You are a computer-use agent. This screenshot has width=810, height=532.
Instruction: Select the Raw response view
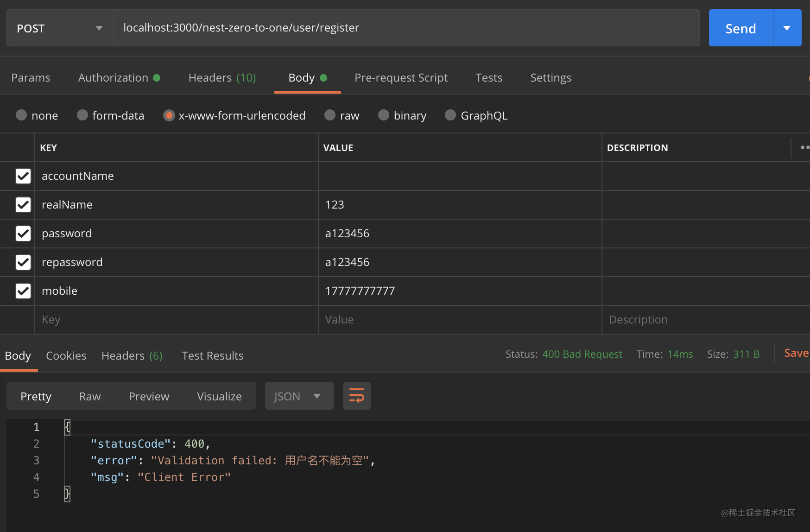(x=90, y=396)
